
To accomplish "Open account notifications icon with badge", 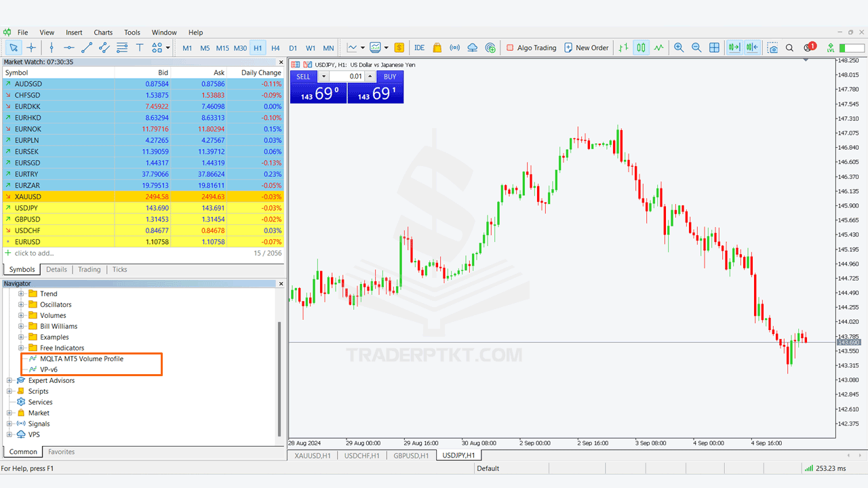I will [809, 47].
